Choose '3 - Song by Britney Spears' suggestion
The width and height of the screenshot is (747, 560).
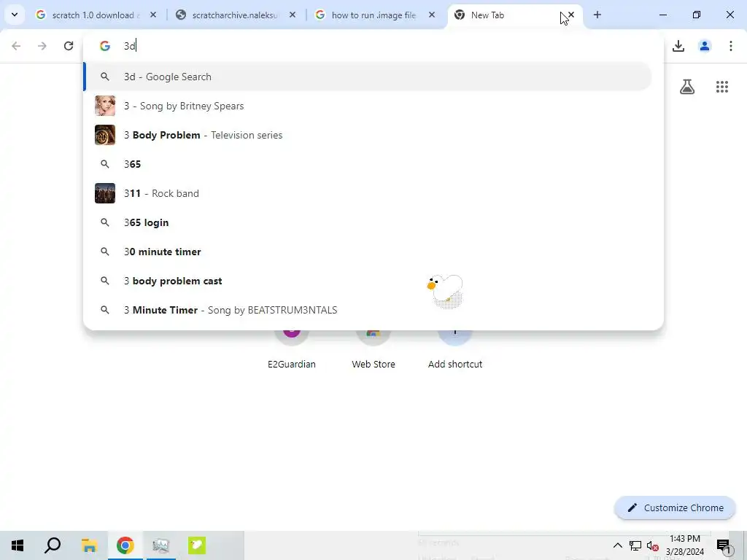368,106
